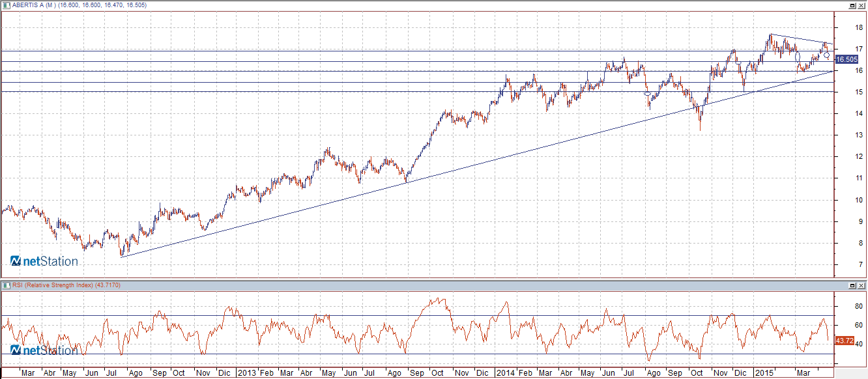Click the 43.72 RSI value tag
The image size is (868, 379).
click(x=845, y=341)
